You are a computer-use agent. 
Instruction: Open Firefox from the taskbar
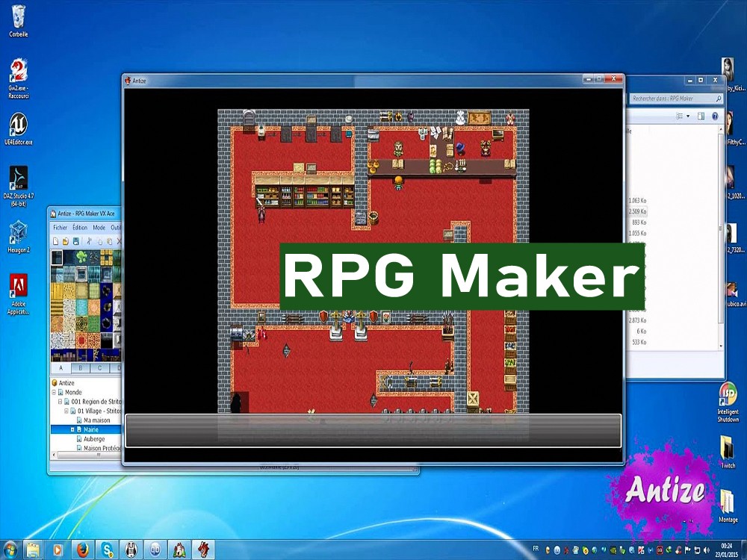pos(83,550)
